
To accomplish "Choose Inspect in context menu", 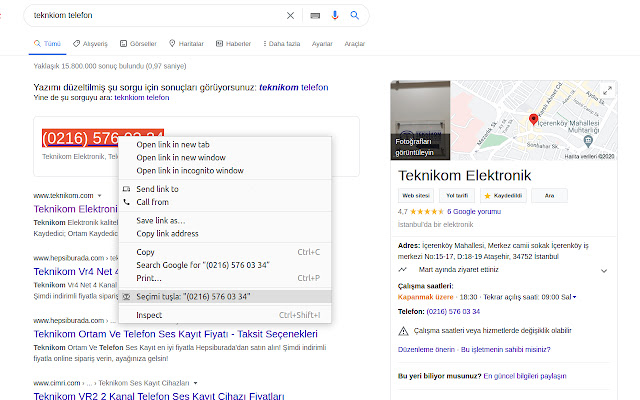I will point(225,315).
